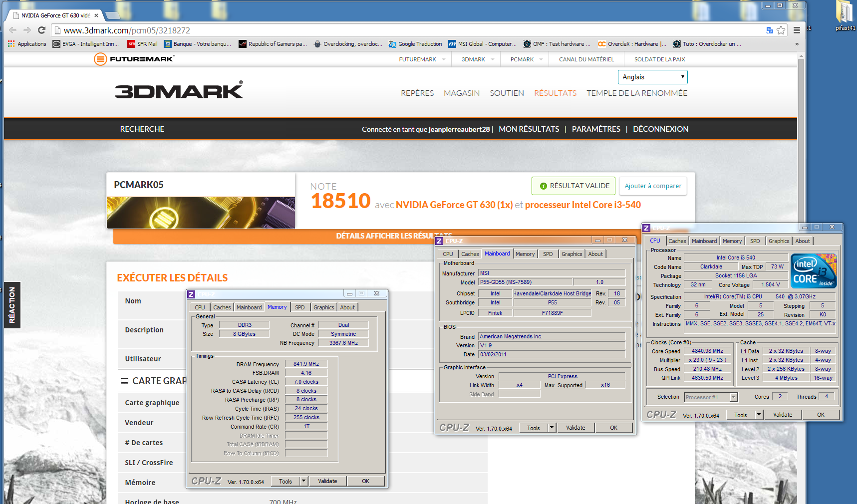This screenshot has width=857, height=504.
Task: Open MAGASIN navigation item
Action: tap(462, 93)
